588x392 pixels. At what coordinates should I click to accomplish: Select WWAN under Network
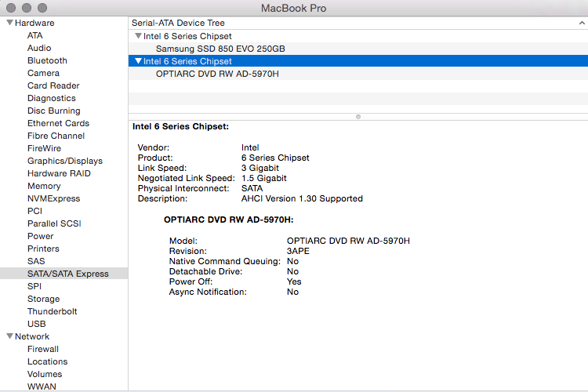click(42, 387)
